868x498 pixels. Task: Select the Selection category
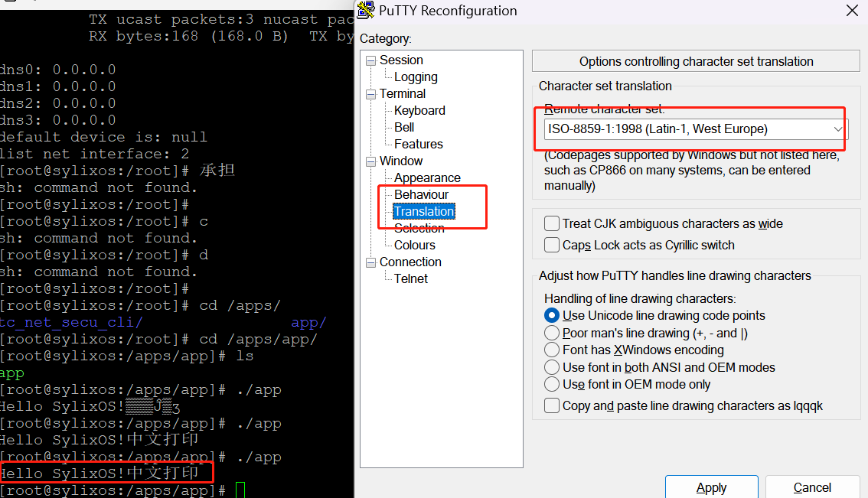coord(419,229)
